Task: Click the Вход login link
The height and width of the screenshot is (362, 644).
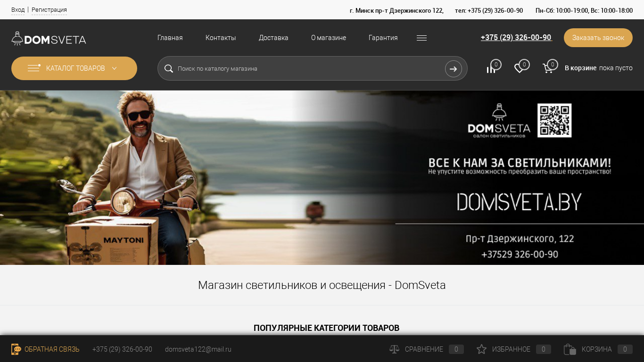Action: pos(18,10)
